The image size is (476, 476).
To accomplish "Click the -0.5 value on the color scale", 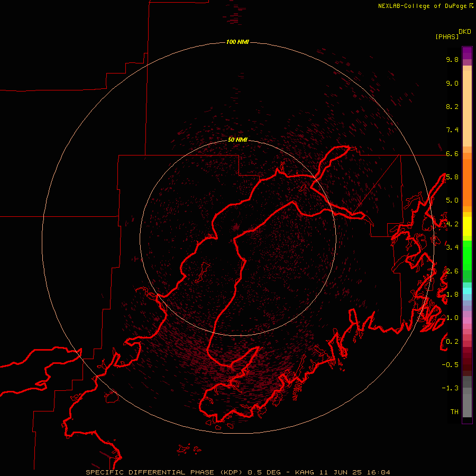I will pyautogui.click(x=450, y=365).
